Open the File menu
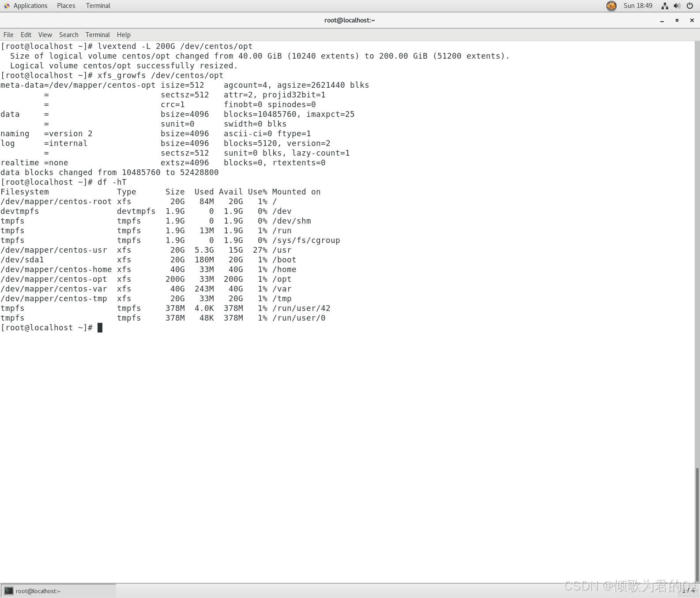 pos(8,35)
